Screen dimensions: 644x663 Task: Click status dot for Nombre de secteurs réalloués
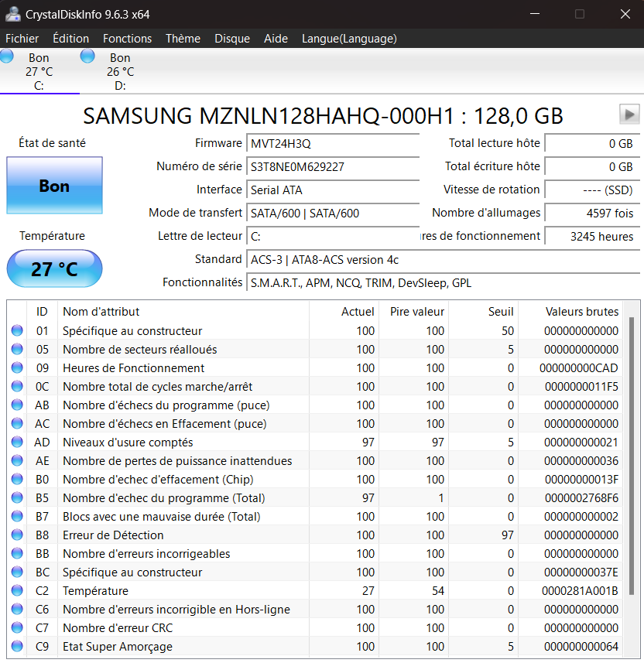[17, 349]
